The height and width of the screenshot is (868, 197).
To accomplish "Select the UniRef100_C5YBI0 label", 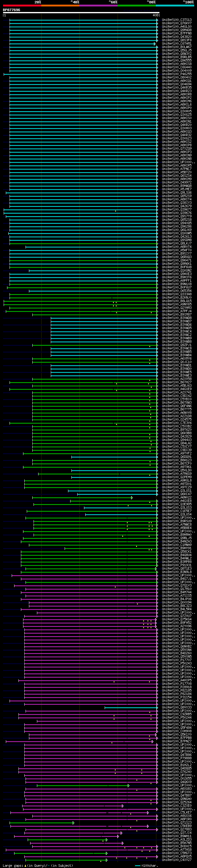I will 177,399.
